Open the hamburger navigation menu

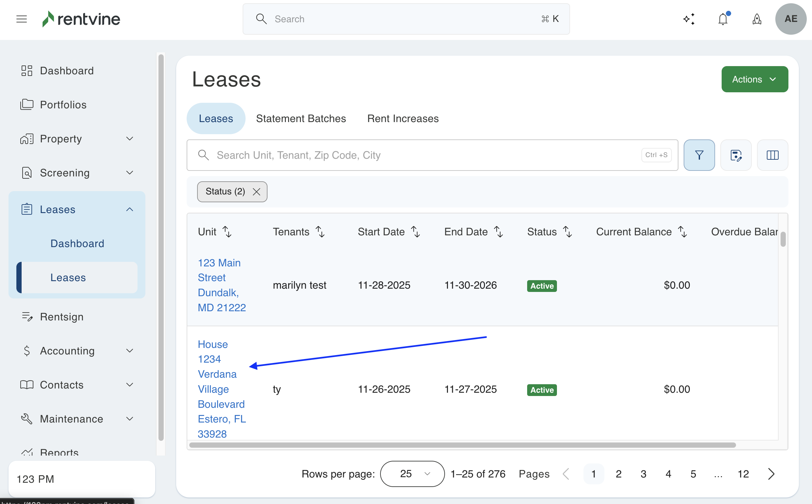pos(21,19)
